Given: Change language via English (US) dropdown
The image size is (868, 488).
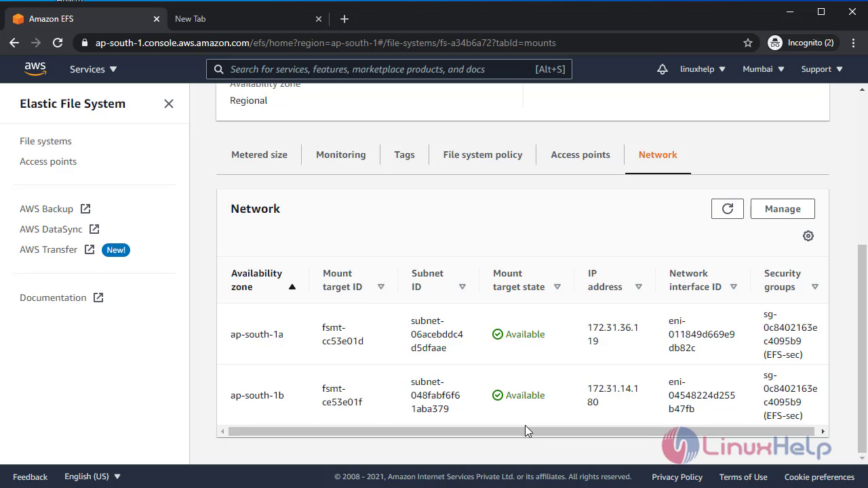Looking at the screenshot, I should (x=92, y=476).
